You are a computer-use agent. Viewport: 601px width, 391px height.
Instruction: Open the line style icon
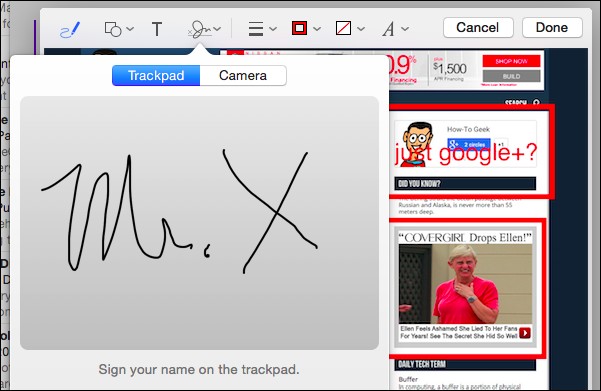point(256,29)
